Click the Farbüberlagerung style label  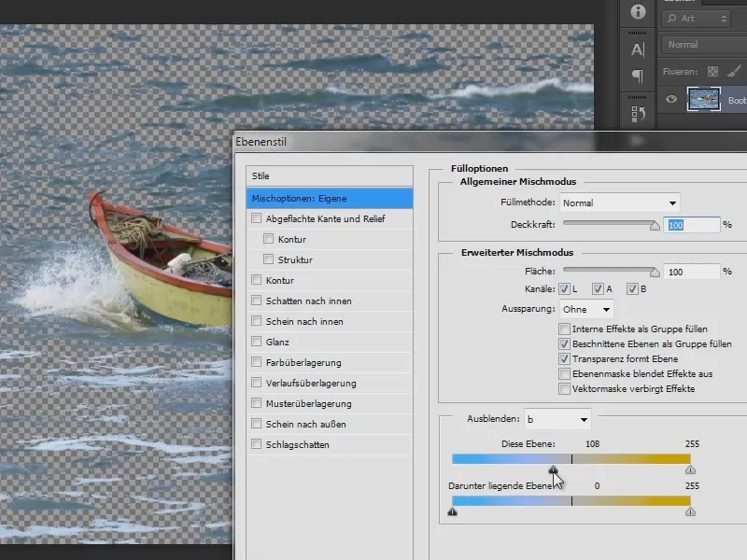tap(303, 362)
